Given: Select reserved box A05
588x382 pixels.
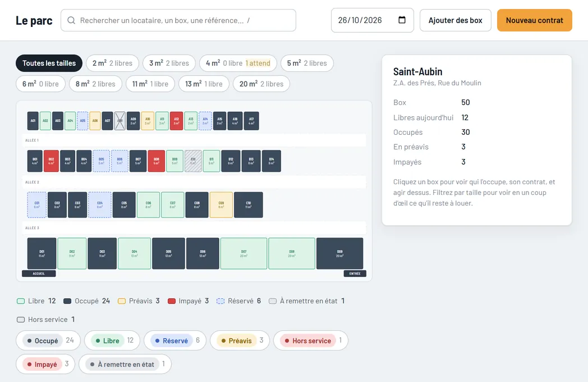Looking at the screenshot, I should pos(82,121).
